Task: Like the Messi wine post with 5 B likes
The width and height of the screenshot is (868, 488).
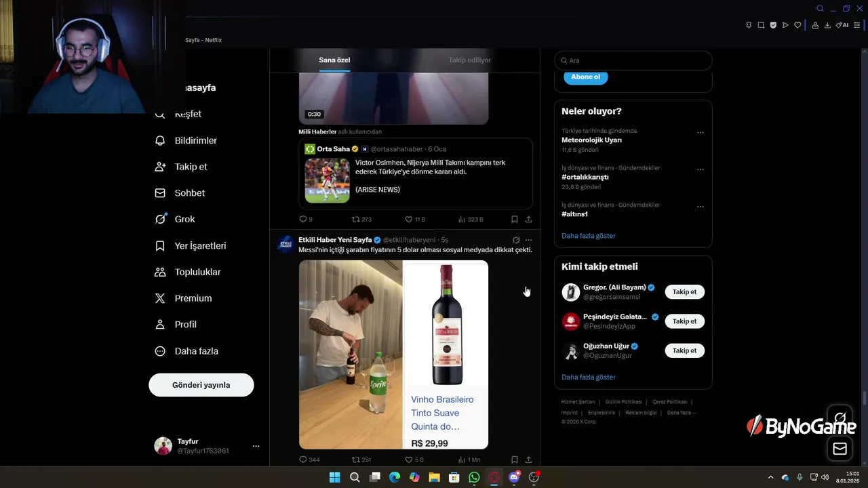Action: coord(414,460)
